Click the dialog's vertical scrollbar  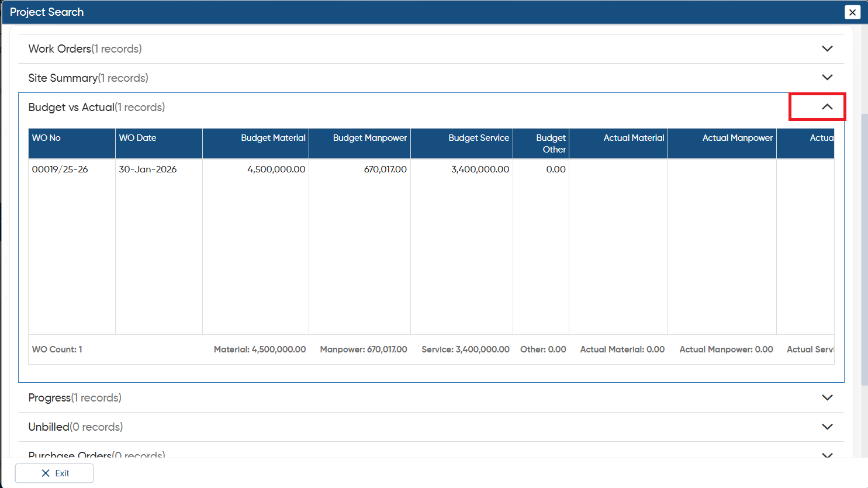(x=864, y=248)
